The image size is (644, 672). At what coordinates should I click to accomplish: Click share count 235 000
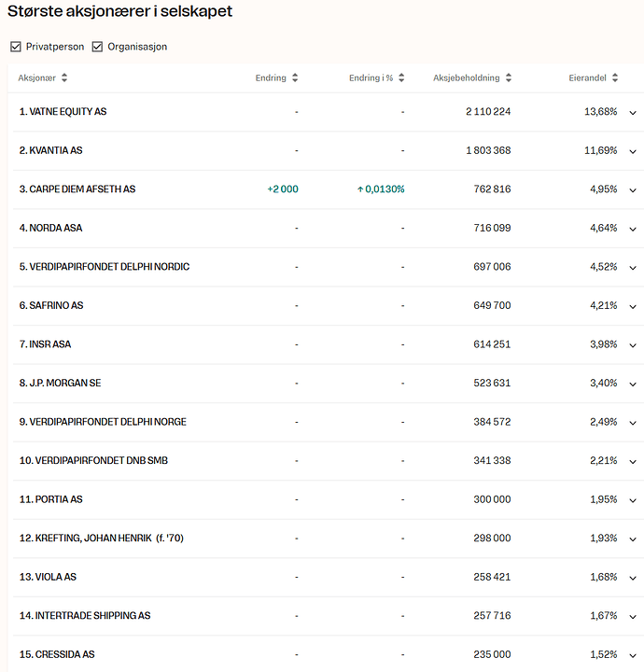click(x=492, y=654)
